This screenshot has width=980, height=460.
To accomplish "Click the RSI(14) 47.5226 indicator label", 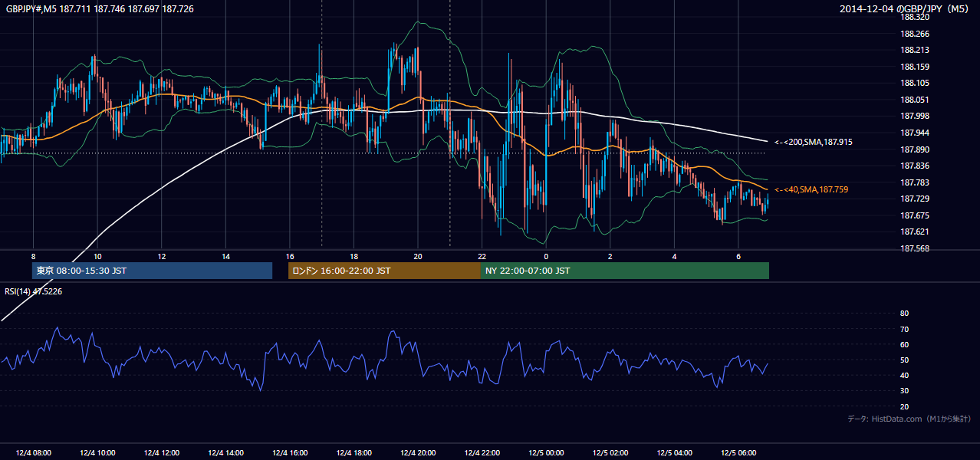I will (x=34, y=291).
